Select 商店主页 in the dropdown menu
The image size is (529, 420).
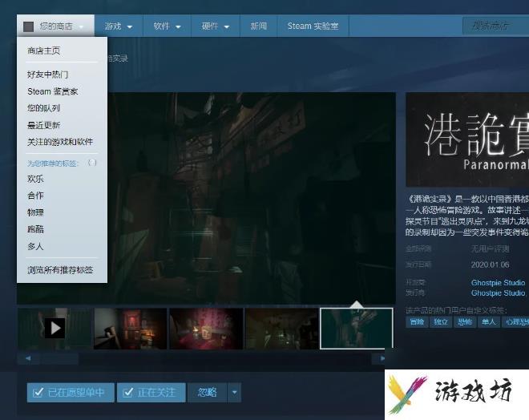[x=44, y=50]
